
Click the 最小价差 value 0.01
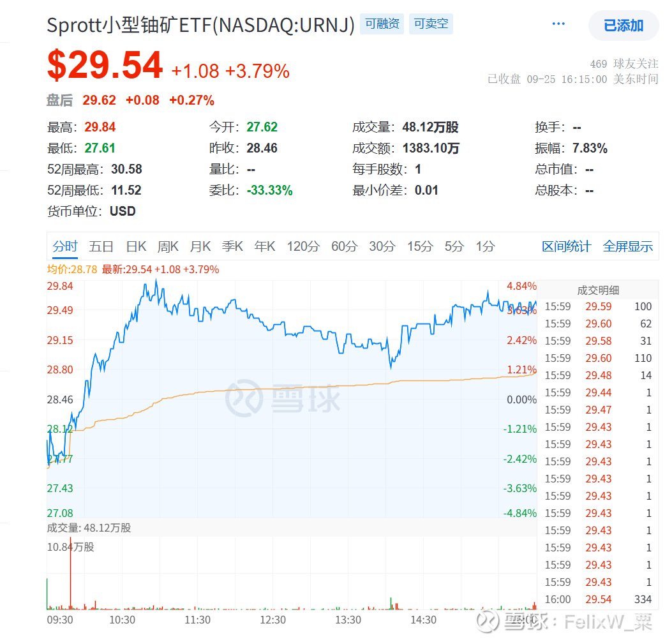pyautogui.click(x=426, y=190)
